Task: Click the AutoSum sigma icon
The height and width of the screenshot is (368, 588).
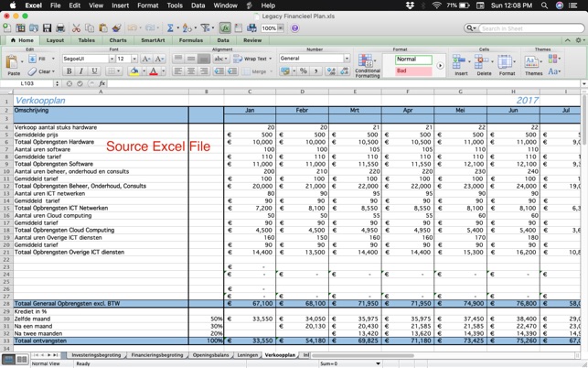Action: click(x=170, y=28)
